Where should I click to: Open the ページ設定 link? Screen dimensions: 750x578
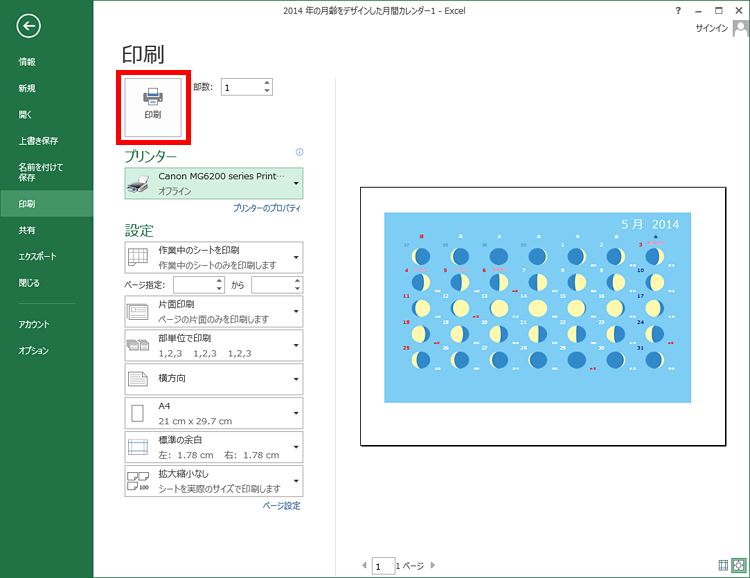281,506
